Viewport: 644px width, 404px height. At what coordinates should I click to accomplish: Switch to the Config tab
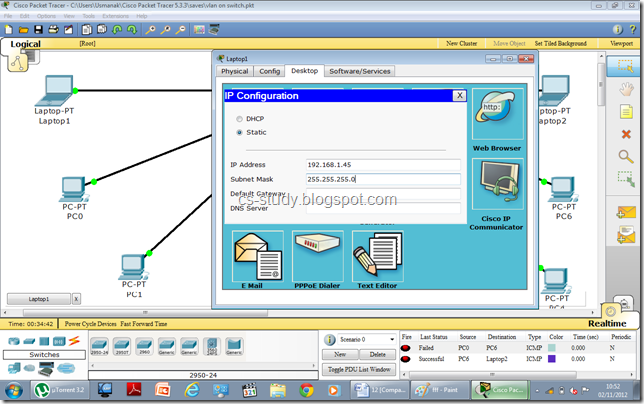(269, 71)
